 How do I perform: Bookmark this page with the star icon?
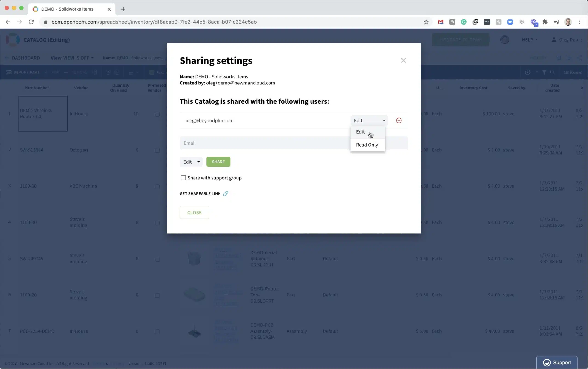(426, 22)
